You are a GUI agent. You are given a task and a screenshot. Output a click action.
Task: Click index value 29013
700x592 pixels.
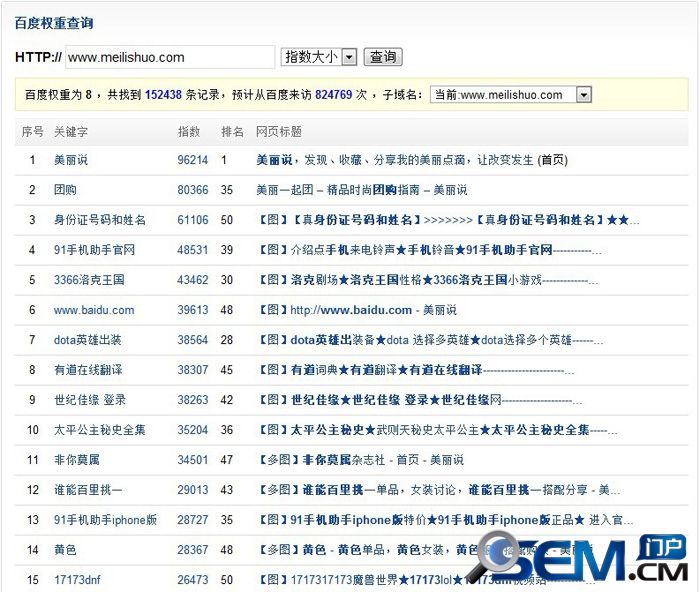193,490
